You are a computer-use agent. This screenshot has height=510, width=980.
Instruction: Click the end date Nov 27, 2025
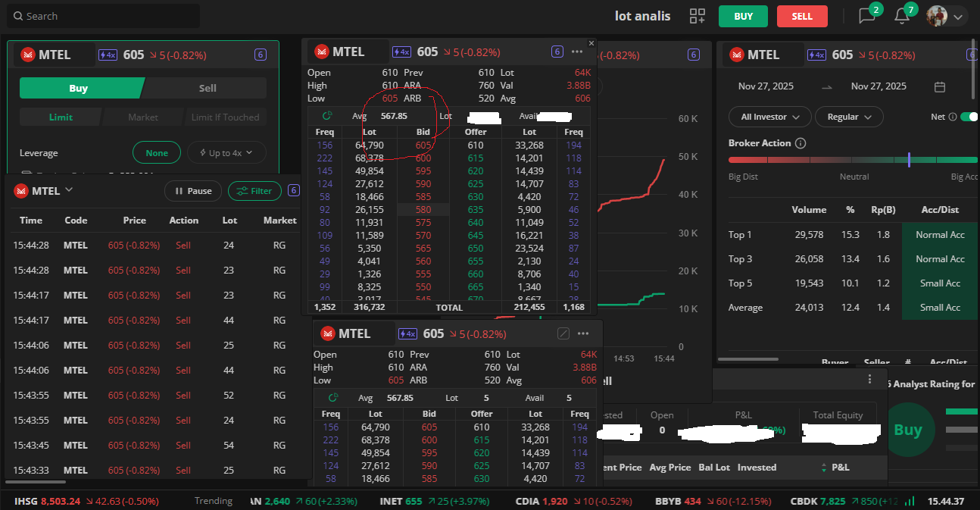click(879, 86)
